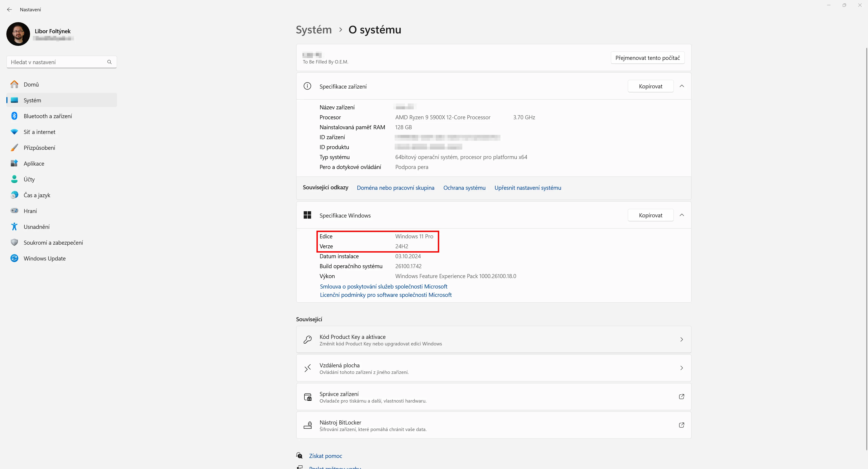Open Nástroj BitLocker
This screenshot has height=469, width=868.
(x=494, y=425)
